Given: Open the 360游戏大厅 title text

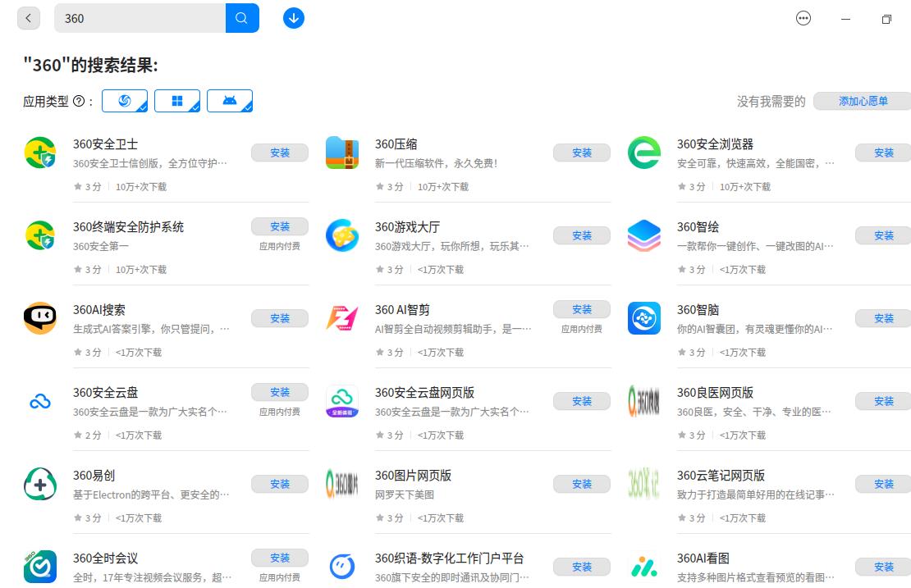Looking at the screenshot, I should [407, 227].
